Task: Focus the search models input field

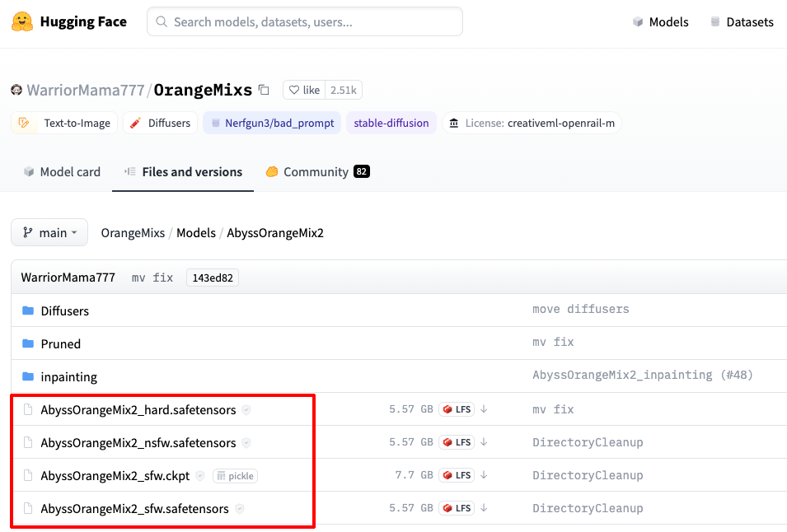Action: tap(305, 21)
